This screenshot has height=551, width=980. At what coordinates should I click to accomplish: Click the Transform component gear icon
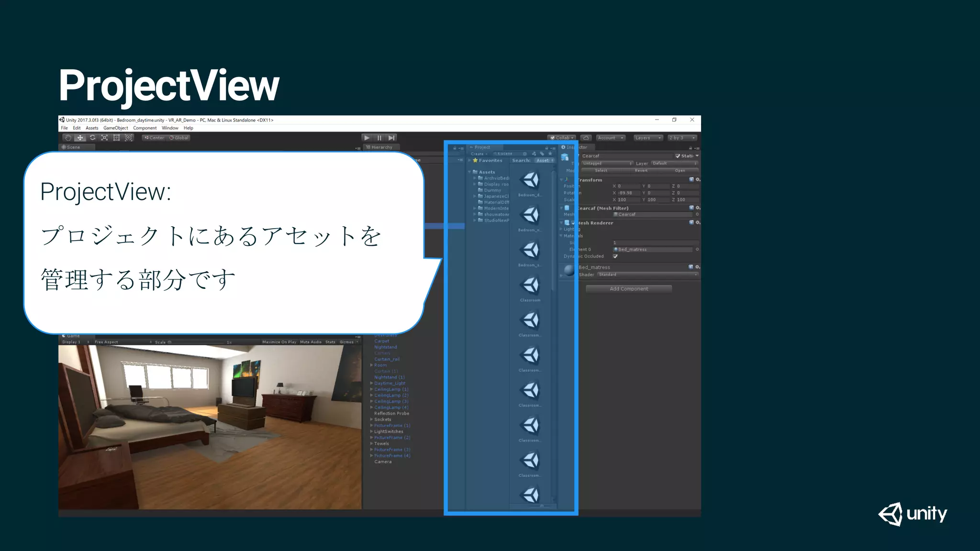coord(698,180)
